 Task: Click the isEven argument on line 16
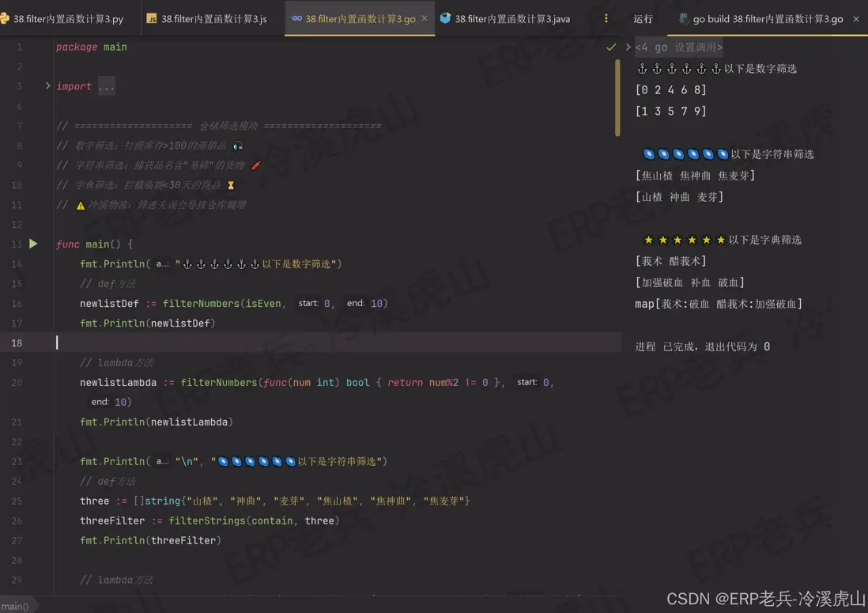click(263, 304)
